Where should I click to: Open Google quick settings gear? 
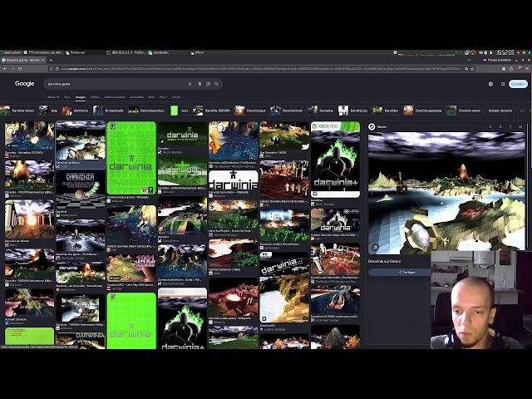[x=490, y=84]
